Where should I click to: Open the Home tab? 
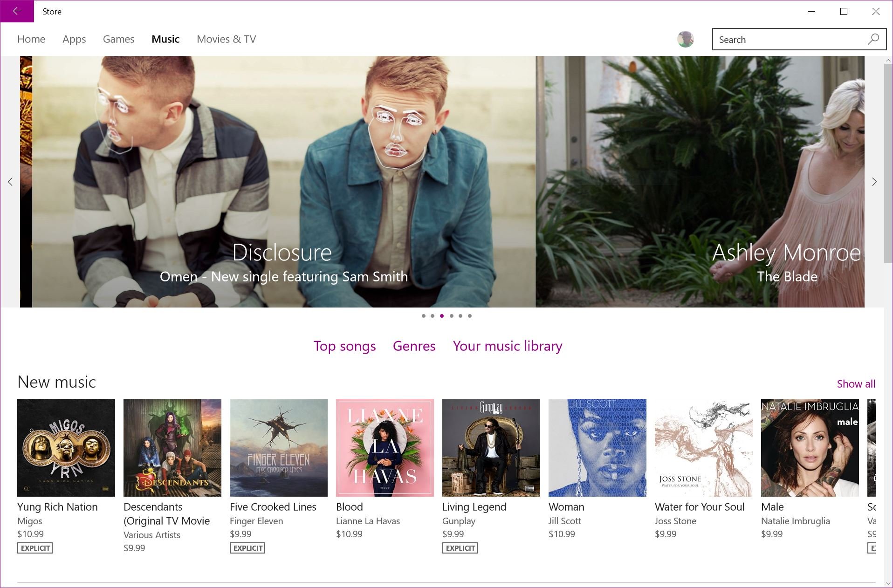[x=31, y=39]
